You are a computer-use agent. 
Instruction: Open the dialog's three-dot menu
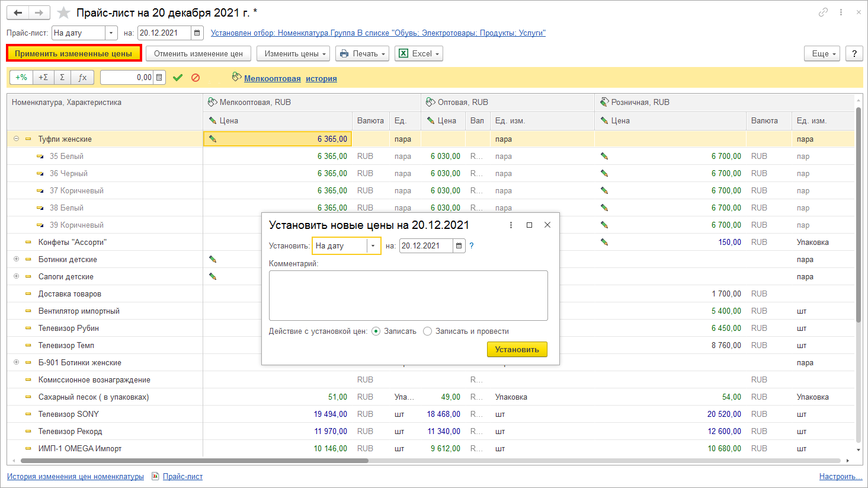click(x=511, y=225)
